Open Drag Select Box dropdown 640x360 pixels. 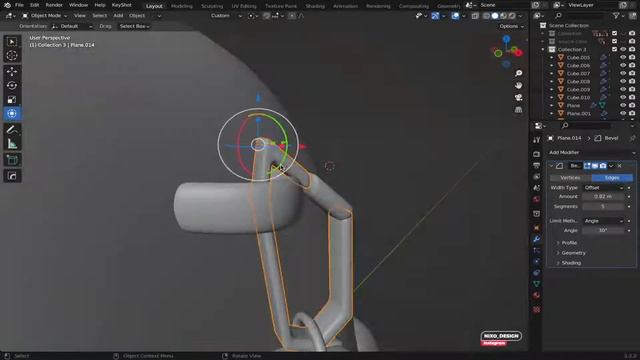tap(134, 26)
